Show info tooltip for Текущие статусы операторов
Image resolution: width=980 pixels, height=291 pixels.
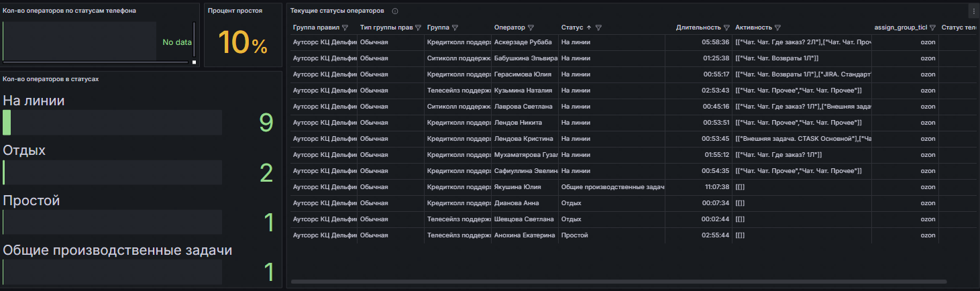pyautogui.click(x=395, y=11)
